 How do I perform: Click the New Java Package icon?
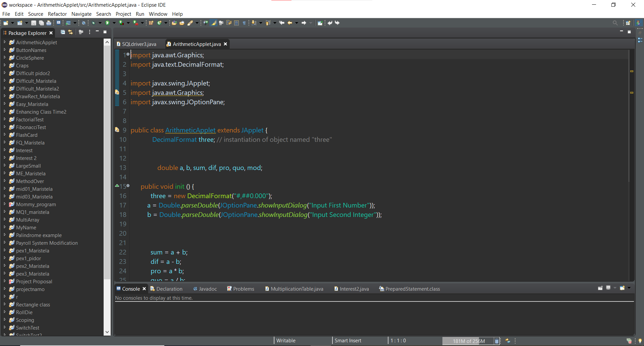(151, 23)
